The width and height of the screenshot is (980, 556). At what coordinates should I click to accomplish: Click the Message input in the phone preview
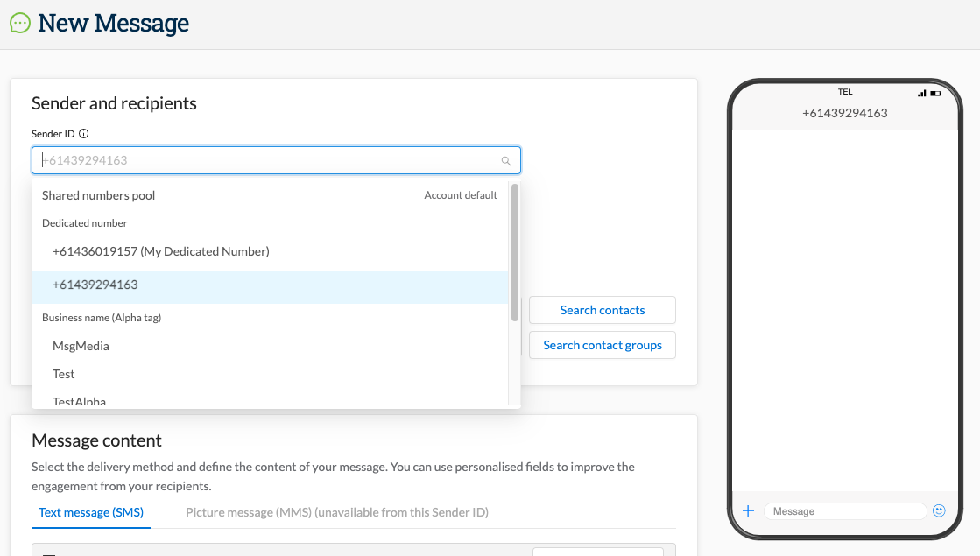(843, 510)
